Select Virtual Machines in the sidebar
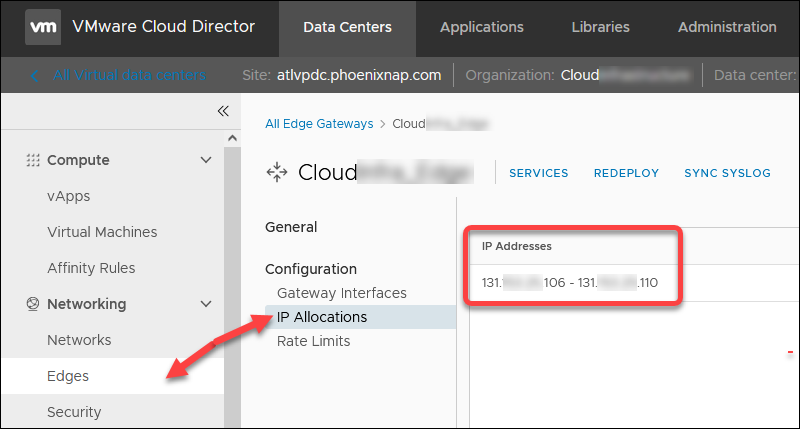The image size is (800, 429). click(102, 232)
